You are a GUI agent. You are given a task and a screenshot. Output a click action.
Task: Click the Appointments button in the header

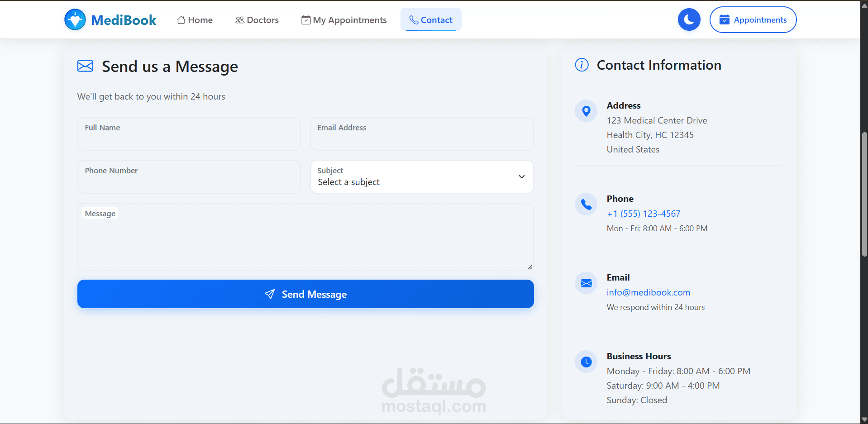[753, 20]
